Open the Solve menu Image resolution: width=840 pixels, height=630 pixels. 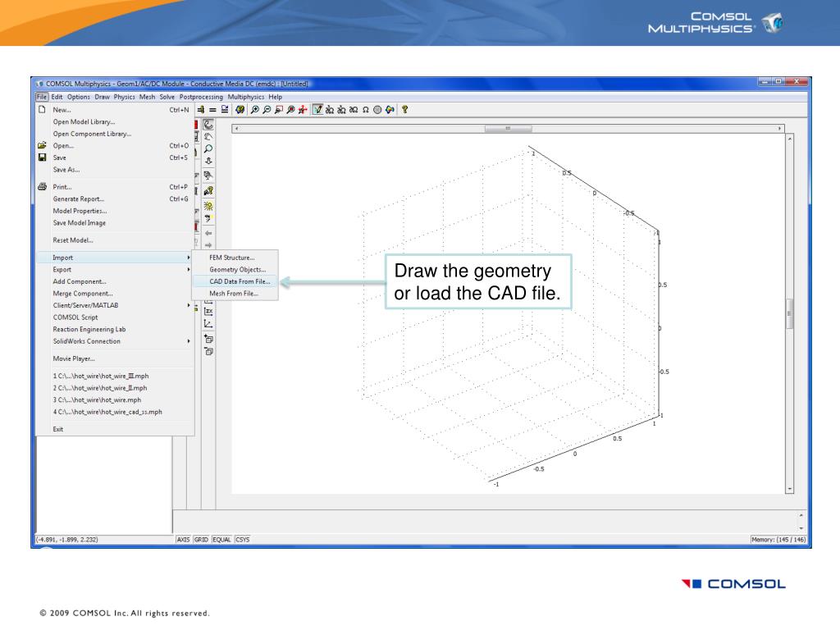coord(167,97)
